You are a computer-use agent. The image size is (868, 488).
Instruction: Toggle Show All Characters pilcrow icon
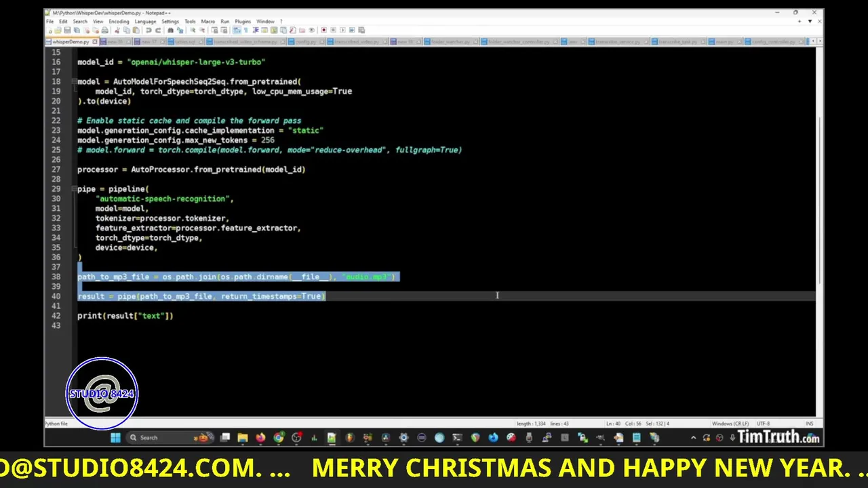(x=246, y=30)
